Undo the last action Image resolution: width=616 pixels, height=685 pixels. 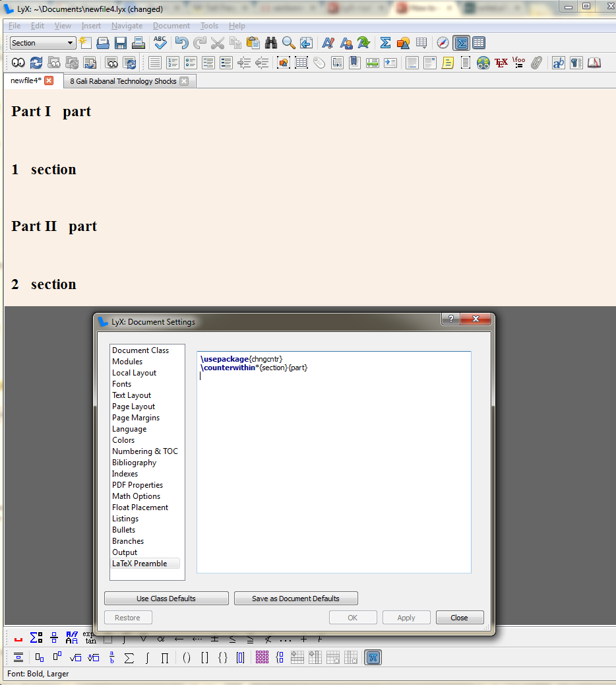pos(181,43)
